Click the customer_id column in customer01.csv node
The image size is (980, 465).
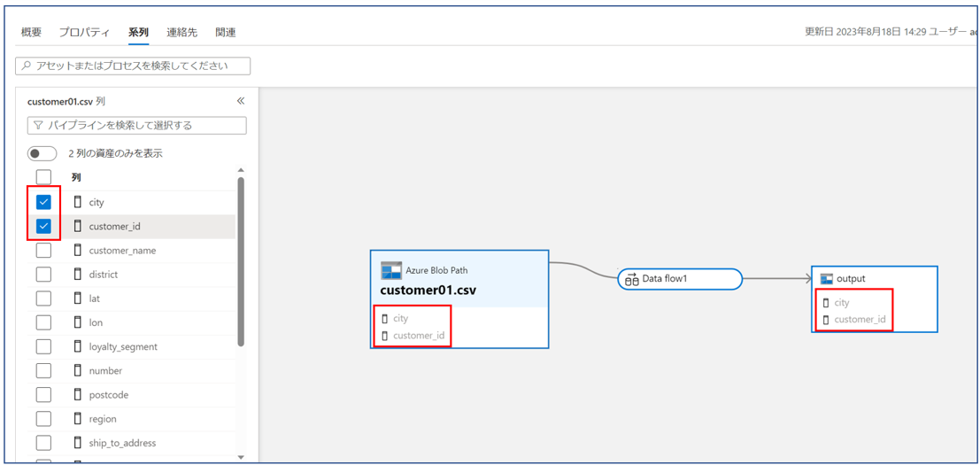coord(418,336)
